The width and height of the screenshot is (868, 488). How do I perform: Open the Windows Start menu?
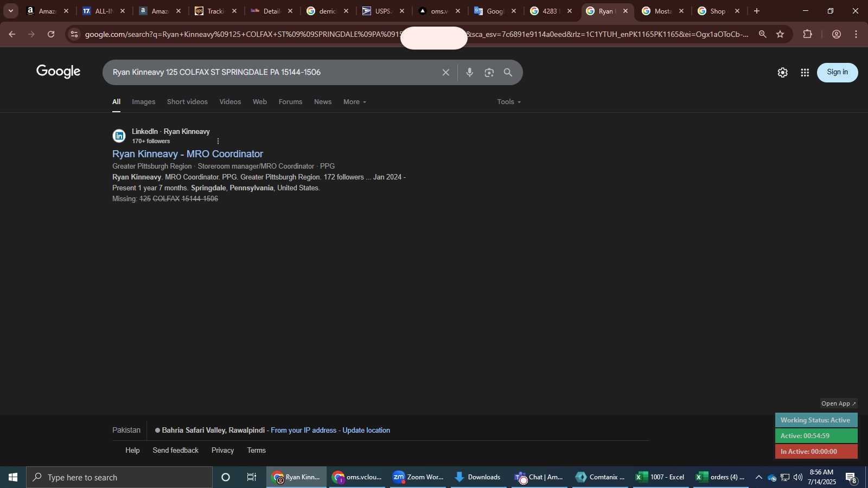point(13,477)
